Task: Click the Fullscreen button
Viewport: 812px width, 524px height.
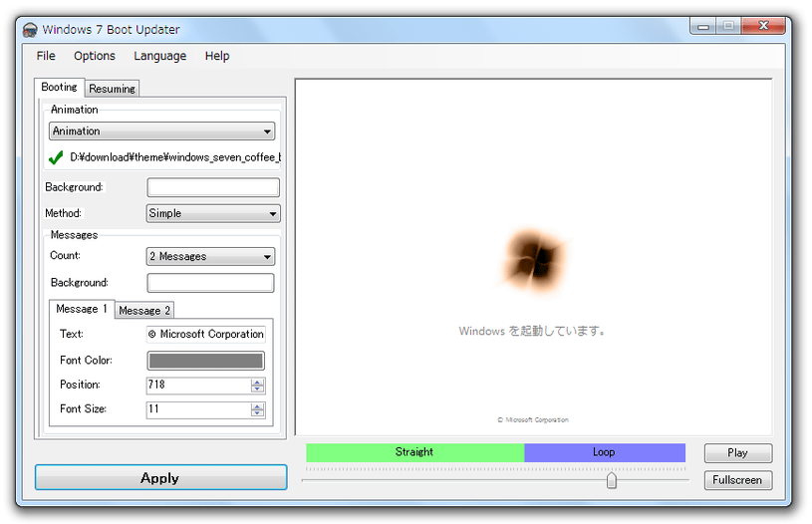Action: tap(738, 480)
